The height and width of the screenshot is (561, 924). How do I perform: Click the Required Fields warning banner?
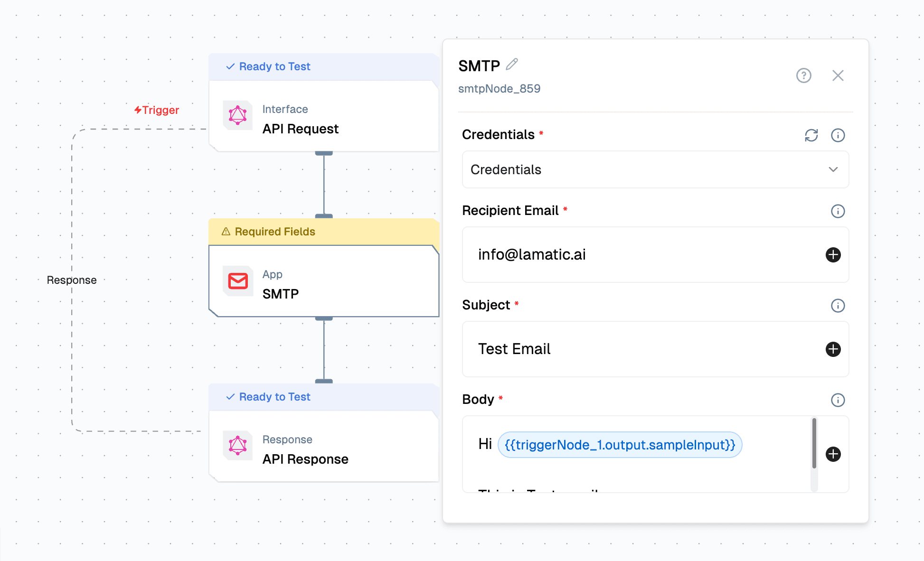point(269,232)
